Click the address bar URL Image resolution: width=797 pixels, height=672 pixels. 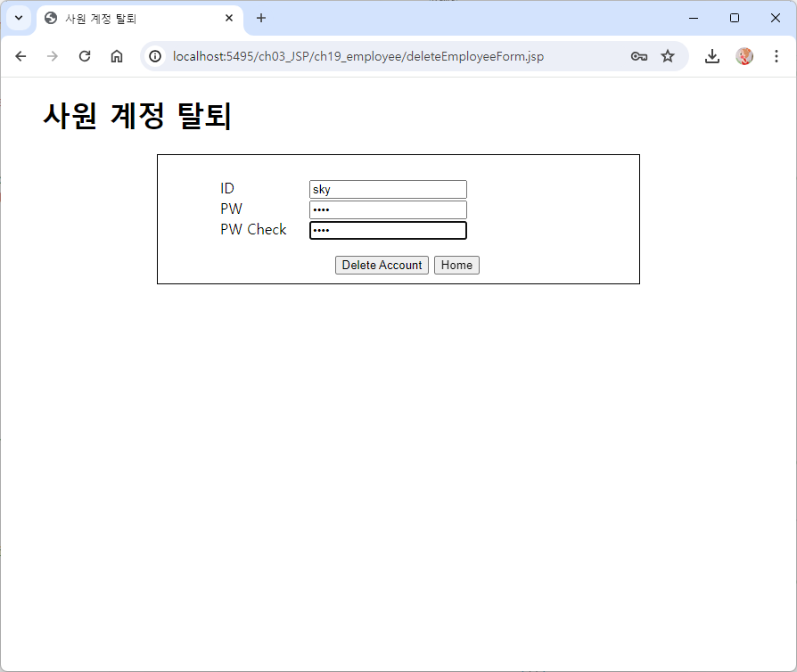tap(357, 56)
